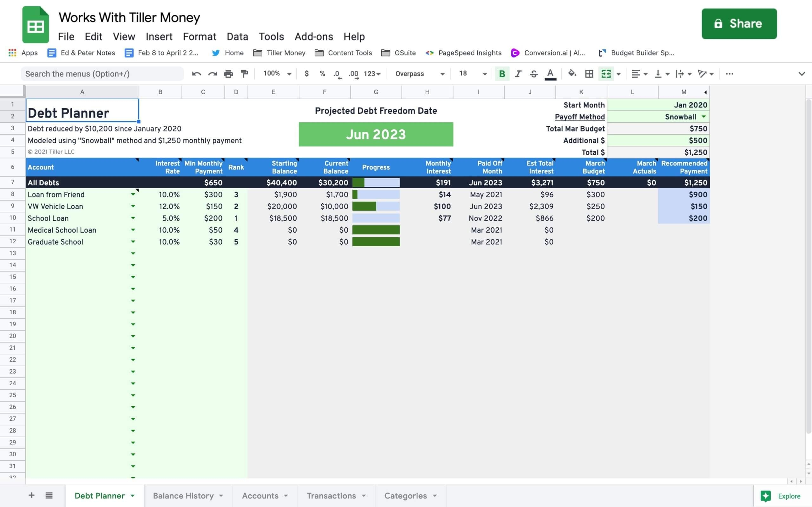Open the PageSpeed Insights bookmark
This screenshot has width=812, height=507.
(469, 53)
